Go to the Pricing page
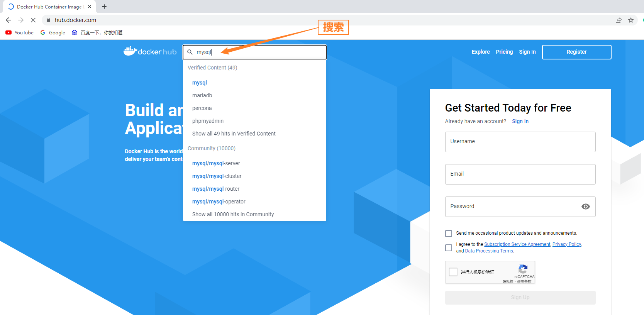Image resolution: width=644 pixels, height=315 pixels. pos(504,52)
